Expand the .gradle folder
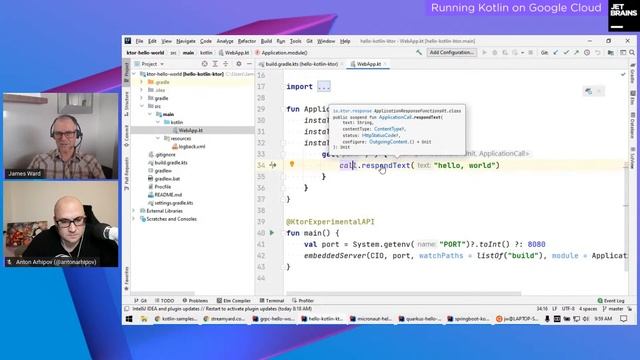640x360 pixels. (142, 82)
